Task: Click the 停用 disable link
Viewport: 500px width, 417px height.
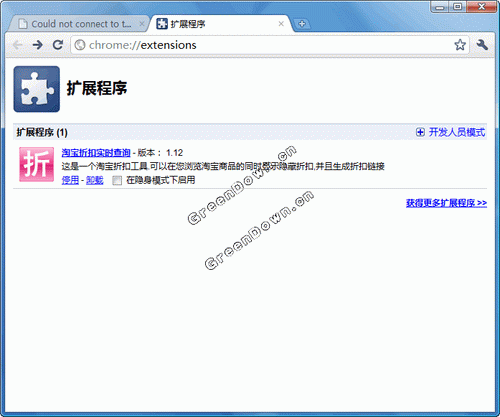Action: click(x=70, y=180)
